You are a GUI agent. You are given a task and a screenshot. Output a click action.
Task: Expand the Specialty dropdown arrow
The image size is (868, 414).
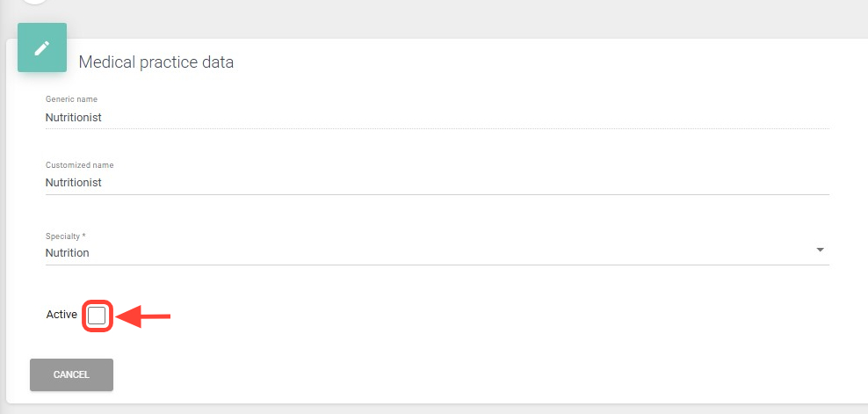(820, 250)
